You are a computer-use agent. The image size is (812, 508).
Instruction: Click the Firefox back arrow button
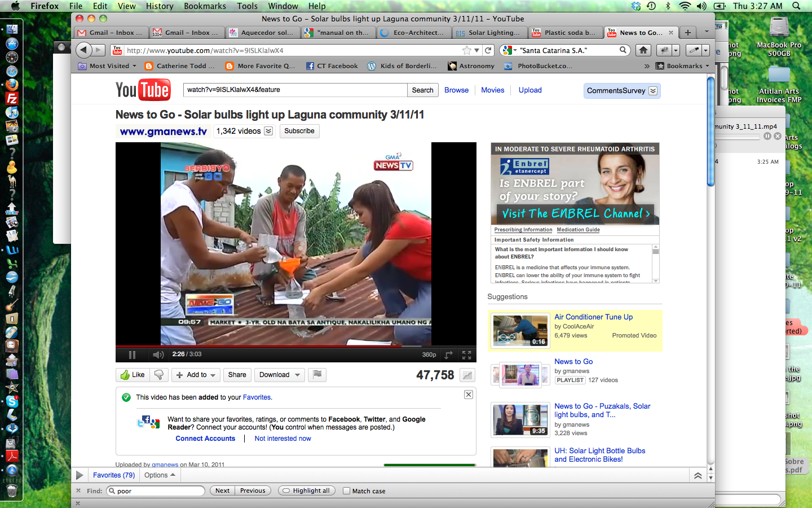pyautogui.click(x=84, y=50)
